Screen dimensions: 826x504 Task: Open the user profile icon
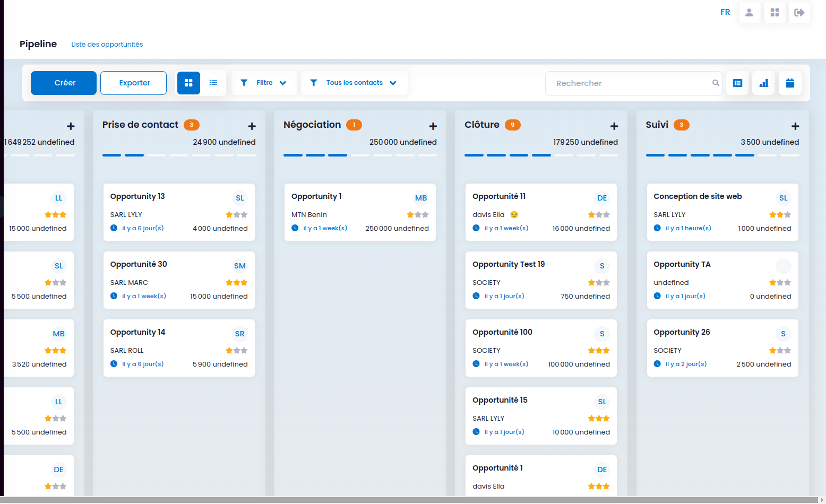tap(749, 13)
